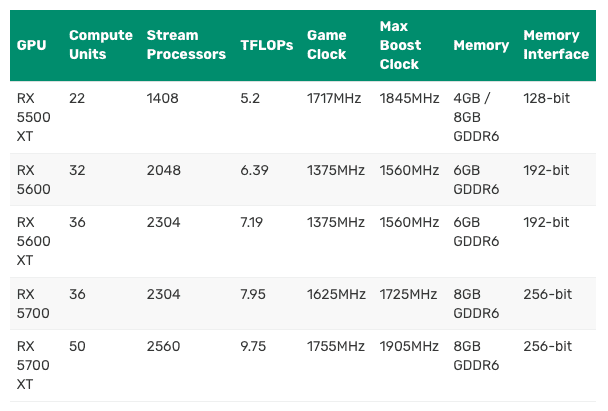Click the RX 5600 GPU cell

33,180
